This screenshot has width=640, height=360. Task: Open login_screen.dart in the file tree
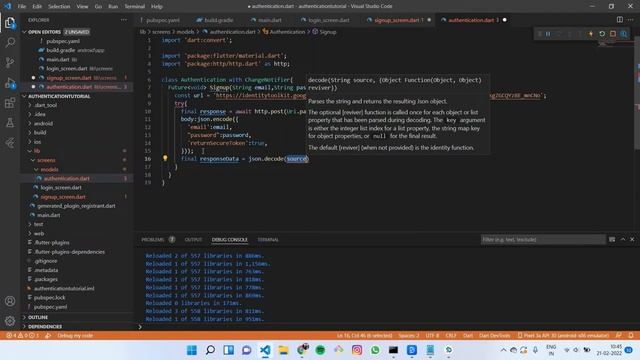(60, 187)
